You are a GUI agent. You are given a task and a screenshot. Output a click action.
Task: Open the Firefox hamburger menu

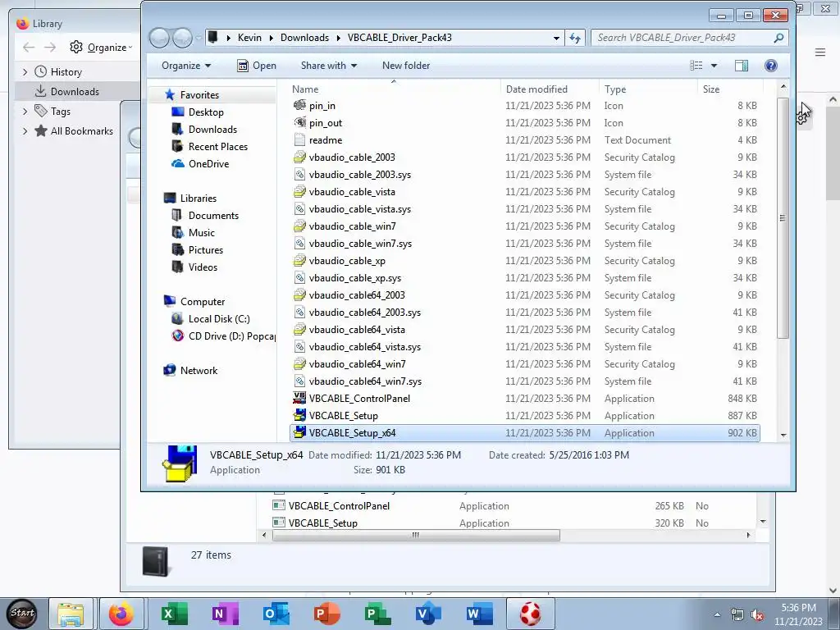(x=820, y=52)
